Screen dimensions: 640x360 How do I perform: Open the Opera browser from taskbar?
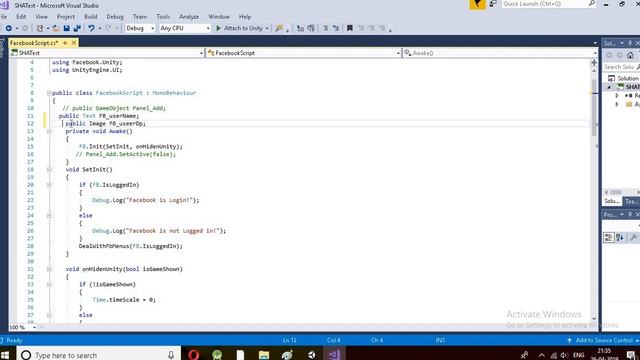pos(193,355)
